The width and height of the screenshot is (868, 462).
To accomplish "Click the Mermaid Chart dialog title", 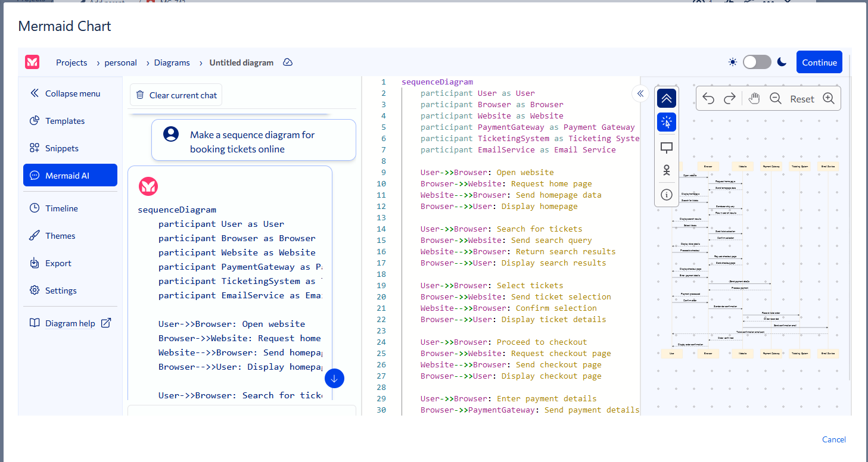I will coord(65,26).
